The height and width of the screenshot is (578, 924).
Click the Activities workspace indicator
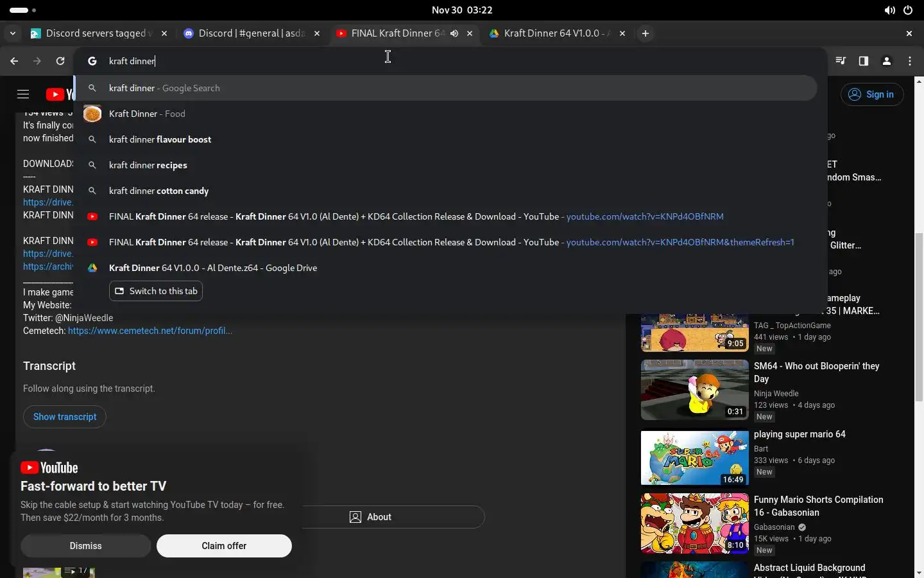tap(23, 10)
